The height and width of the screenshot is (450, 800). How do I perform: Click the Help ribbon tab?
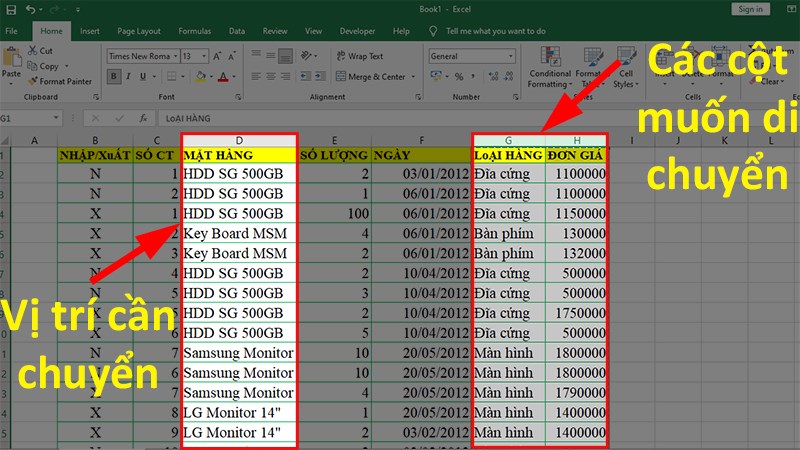401,31
